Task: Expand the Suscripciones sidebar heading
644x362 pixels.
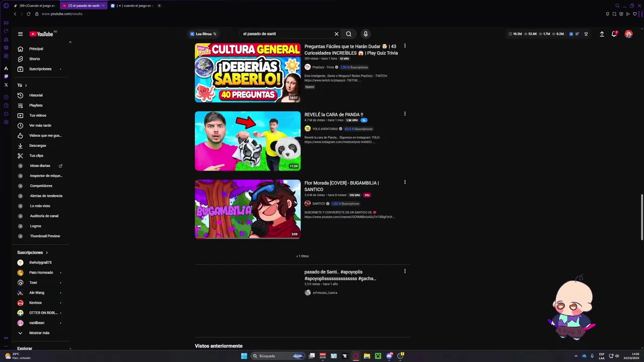Action: tap(32, 252)
